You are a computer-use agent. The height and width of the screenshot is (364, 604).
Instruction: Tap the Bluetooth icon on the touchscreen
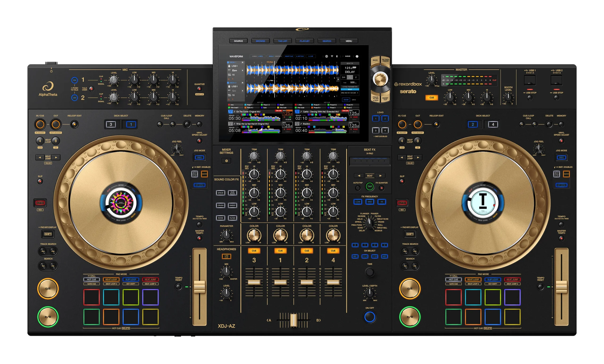[x=337, y=56]
